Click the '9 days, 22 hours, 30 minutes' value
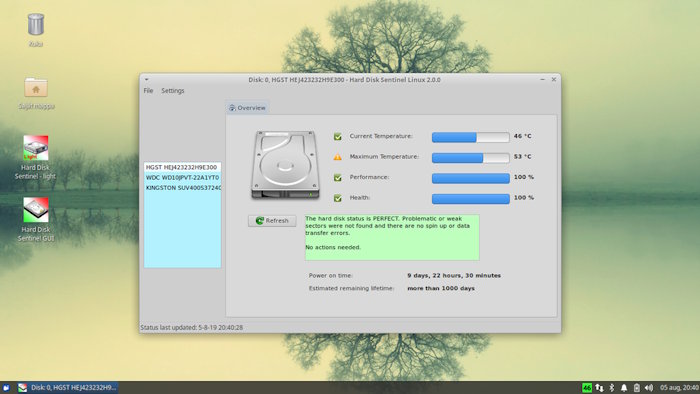 tap(454, 276)
